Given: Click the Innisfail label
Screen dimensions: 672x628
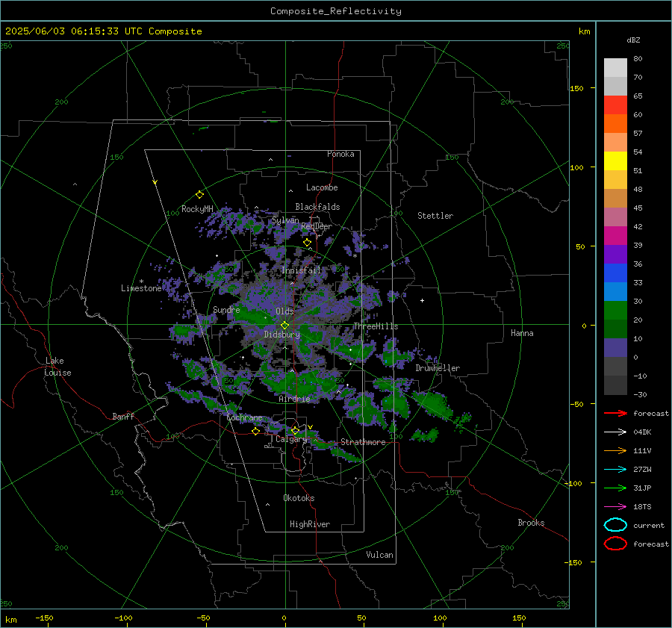Looking at the screenshot, I should coord(302,270).
